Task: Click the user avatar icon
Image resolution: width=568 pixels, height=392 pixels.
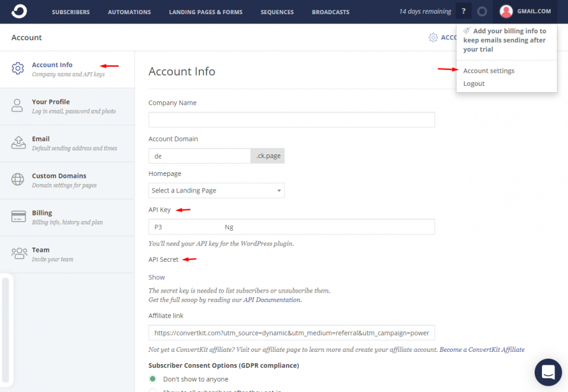Action: pos(506,12)
